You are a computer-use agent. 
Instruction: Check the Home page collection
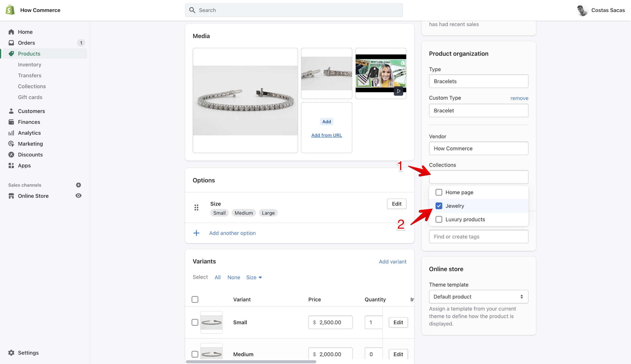pos(439,192)
